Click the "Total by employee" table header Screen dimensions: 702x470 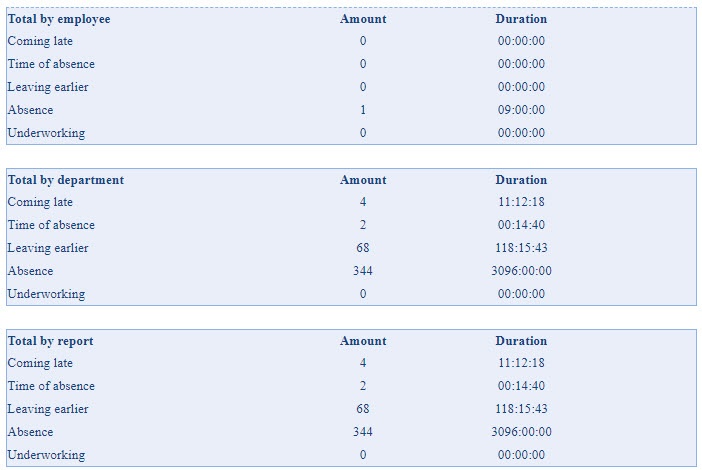[59, 19]
